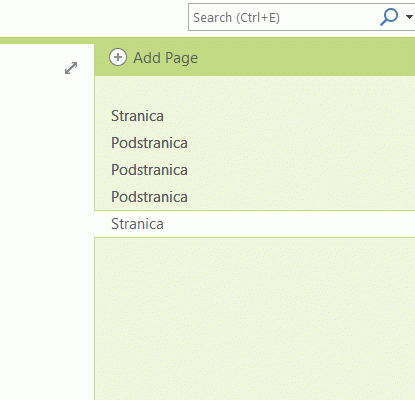Open the search scope dropdown arrow
The image size is (415, 400).
pos(409,17)
